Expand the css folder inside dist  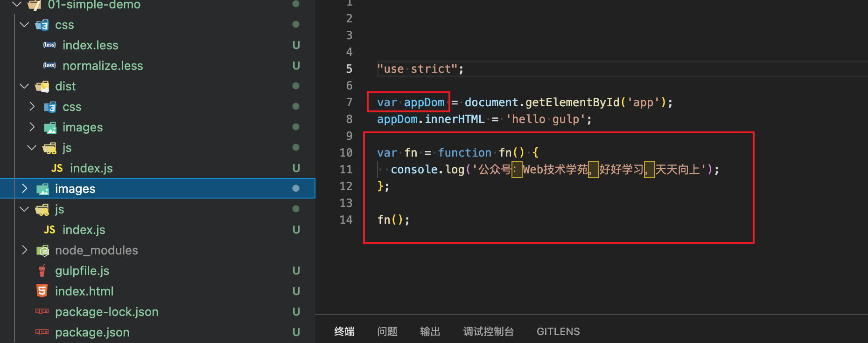coord(32,107)
